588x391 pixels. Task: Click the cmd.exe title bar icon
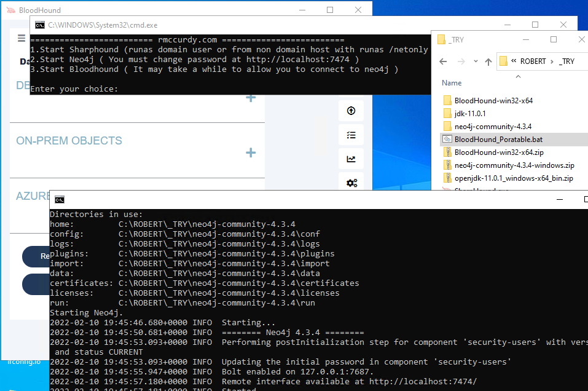pyautogui.click(x=40, y=25)
